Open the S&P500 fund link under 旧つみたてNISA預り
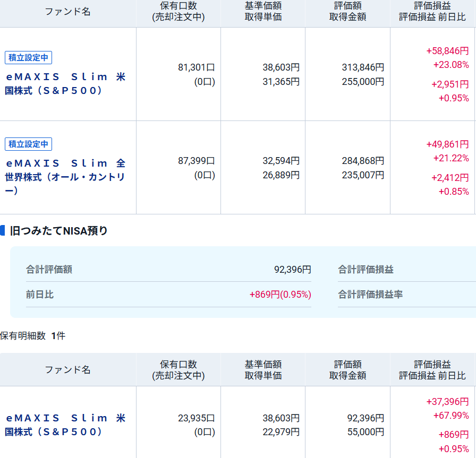This screenshot has height=458, width=476. pos(65,425)
